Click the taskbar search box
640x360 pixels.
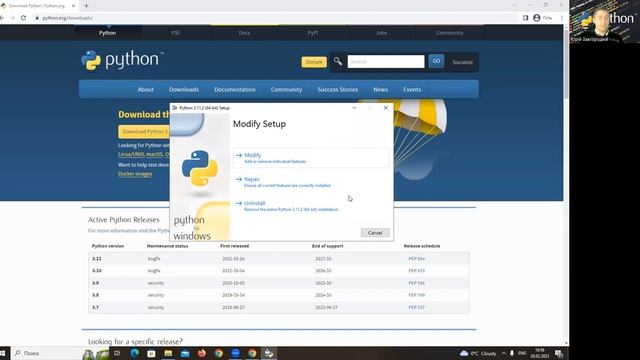pyautogui.click(x=47, y=353)
